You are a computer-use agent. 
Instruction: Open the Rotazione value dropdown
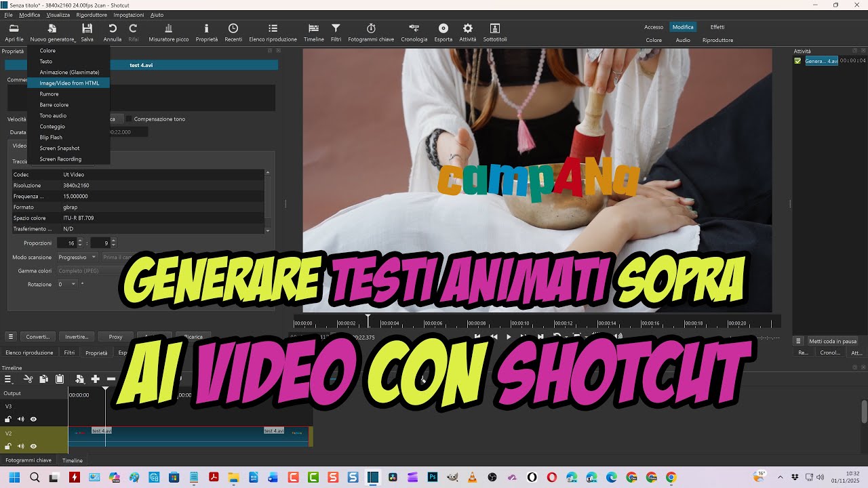tap(68, 285)
